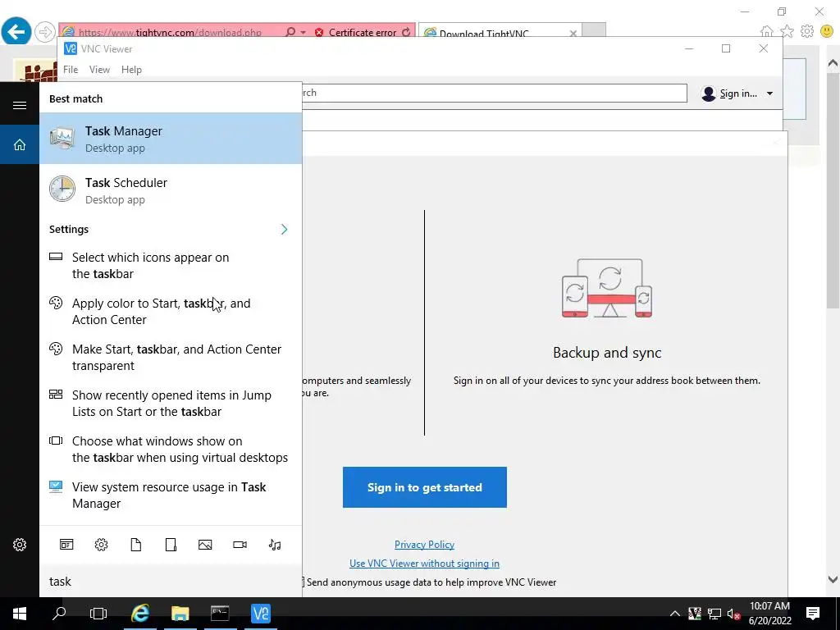Open the Help menu in VNC Viewer
Screen dimensions: 840x630
(x=131, y=70)
